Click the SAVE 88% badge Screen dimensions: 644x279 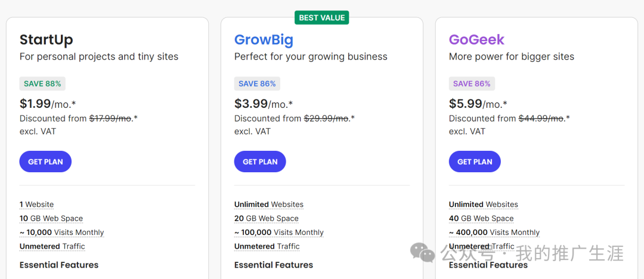click(x=42, y=83)
